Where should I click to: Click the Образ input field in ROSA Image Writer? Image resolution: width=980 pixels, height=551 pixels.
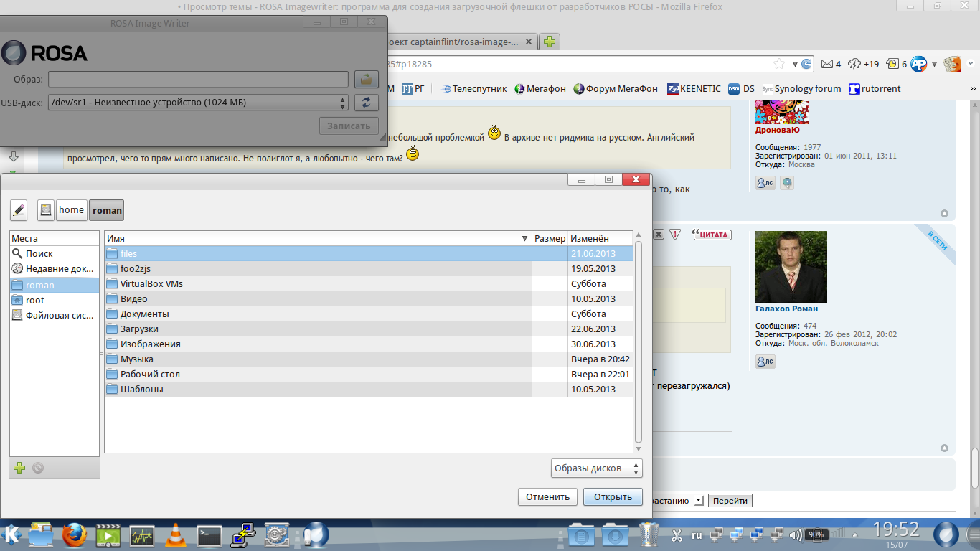coord(198,79)
